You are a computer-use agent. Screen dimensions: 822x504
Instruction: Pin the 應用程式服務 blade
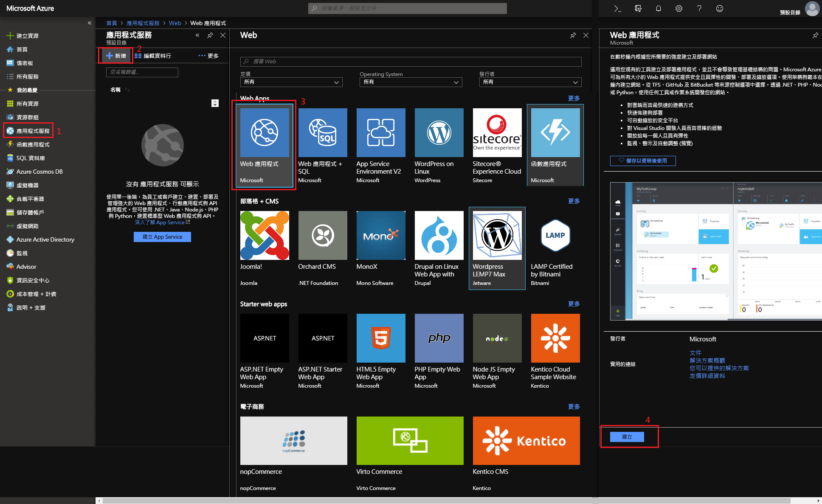coord(210,35)
